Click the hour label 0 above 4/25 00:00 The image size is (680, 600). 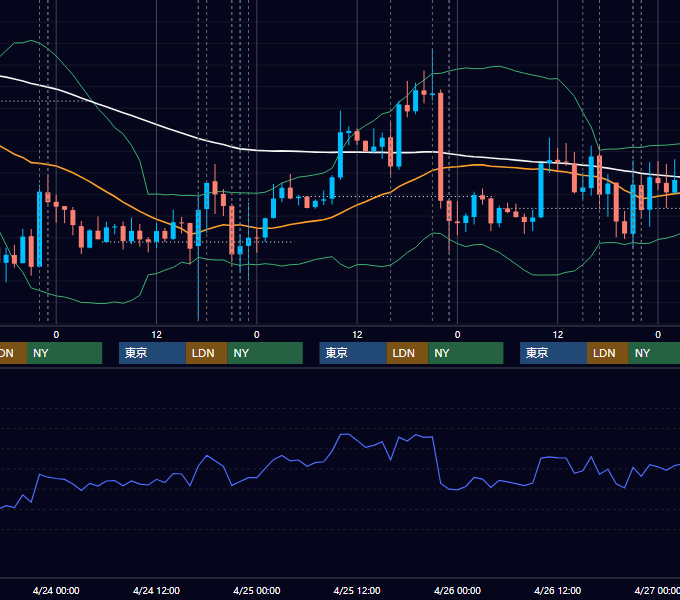[257, 335]
